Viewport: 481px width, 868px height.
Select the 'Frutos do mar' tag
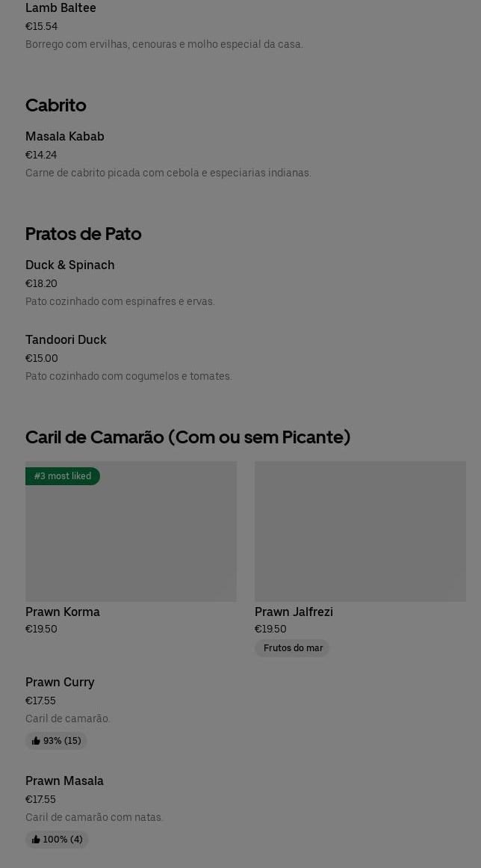click(x=292, y=648)
